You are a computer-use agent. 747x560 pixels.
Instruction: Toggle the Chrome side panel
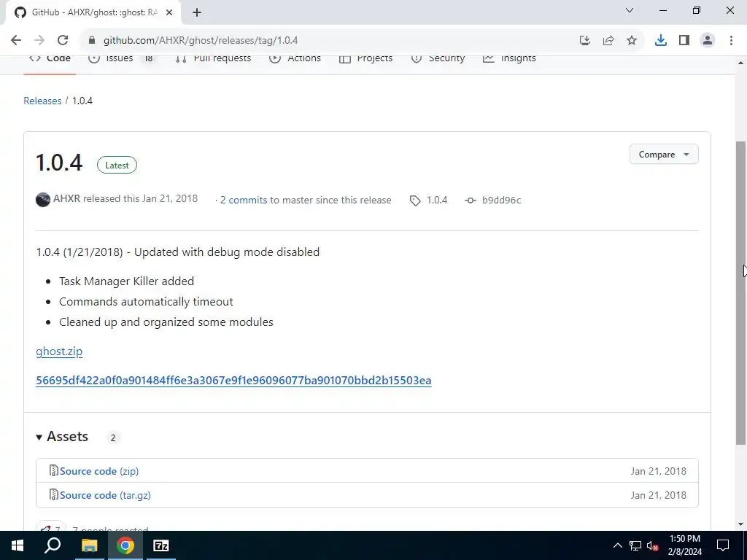684,41
